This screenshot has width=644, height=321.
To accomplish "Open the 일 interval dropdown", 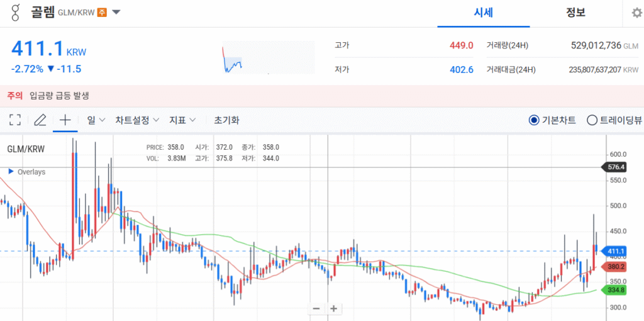I will (96, 120).
